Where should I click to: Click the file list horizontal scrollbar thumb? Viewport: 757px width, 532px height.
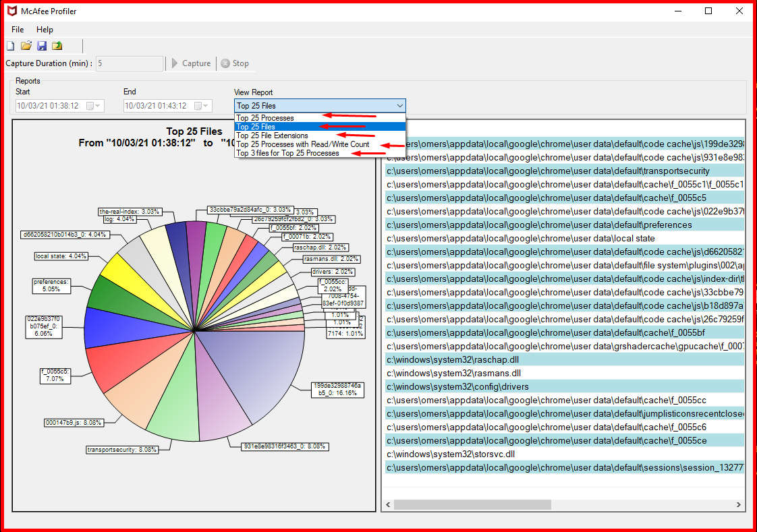coord(472,504)
